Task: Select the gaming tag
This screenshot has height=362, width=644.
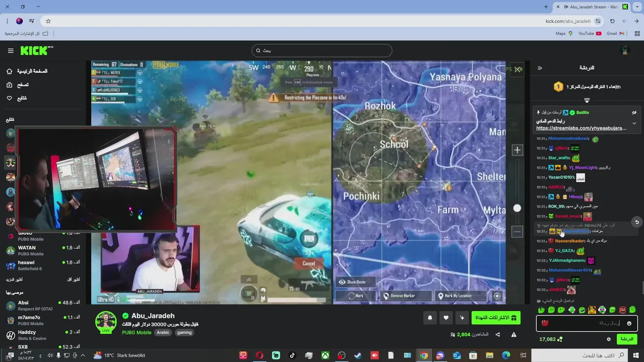Action: (185, 332)
